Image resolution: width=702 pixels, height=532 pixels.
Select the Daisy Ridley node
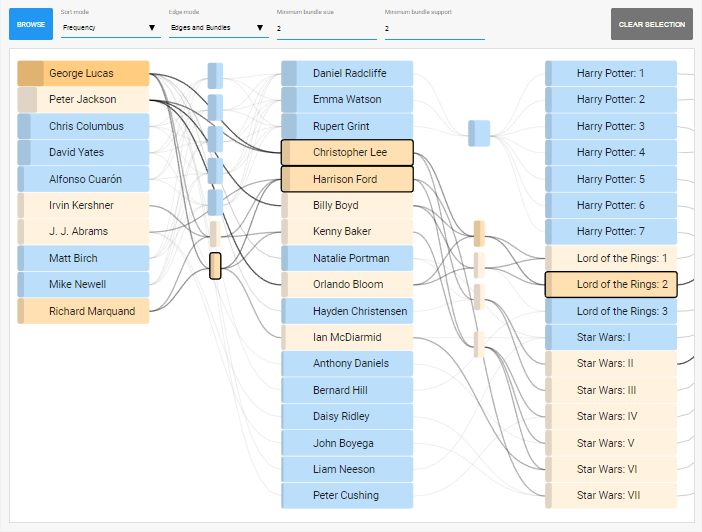point(347,416)
